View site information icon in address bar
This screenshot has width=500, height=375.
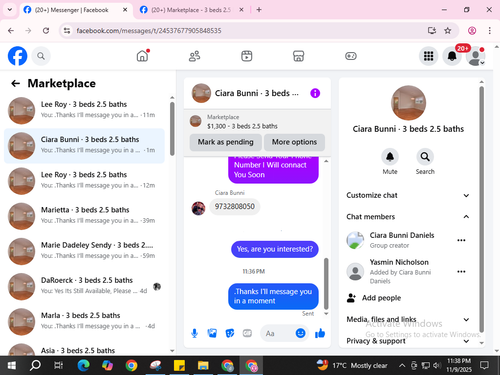coord(67,31)
